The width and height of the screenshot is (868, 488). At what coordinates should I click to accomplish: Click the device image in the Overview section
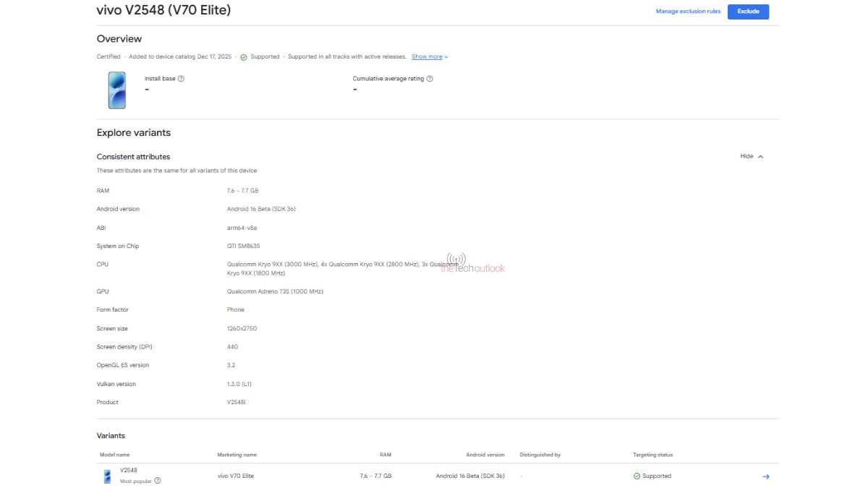(x=118, y=92)
